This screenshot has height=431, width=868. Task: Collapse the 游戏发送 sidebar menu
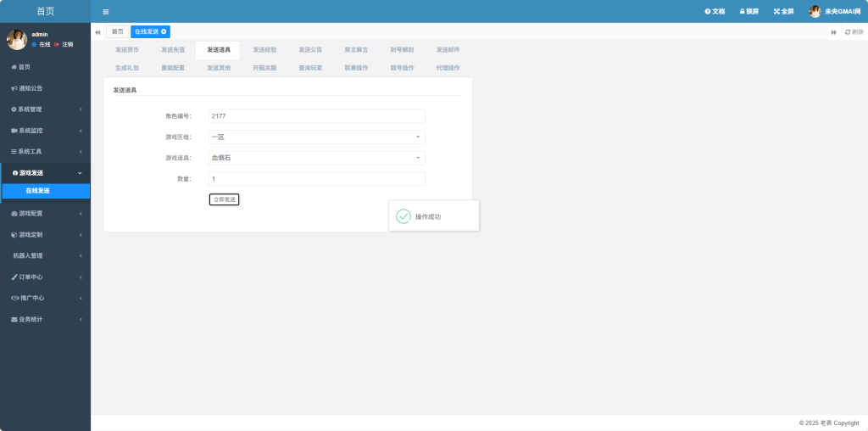click(x=46, y=173)
